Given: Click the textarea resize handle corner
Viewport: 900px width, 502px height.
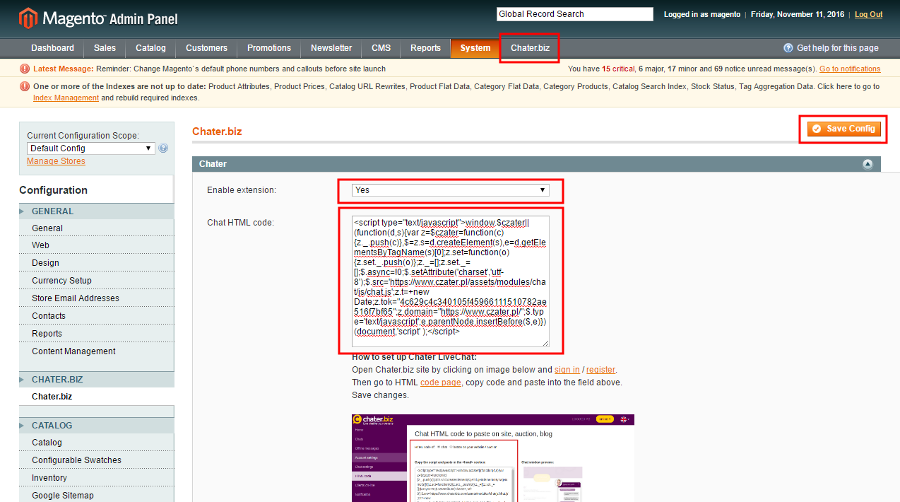Looking at the screenshot, I should coord(545,343).
